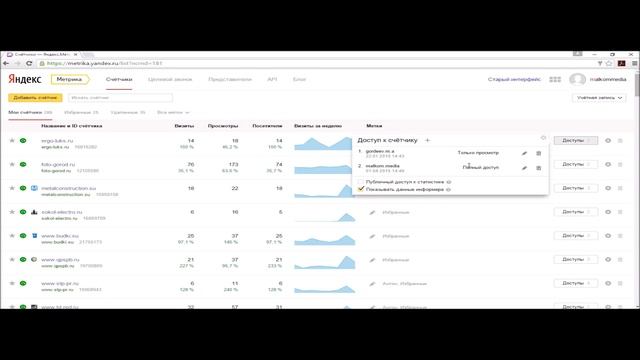
Task: Open Доступы dropdown for sokol-electro.ru row
Action: tap(576, 212)
